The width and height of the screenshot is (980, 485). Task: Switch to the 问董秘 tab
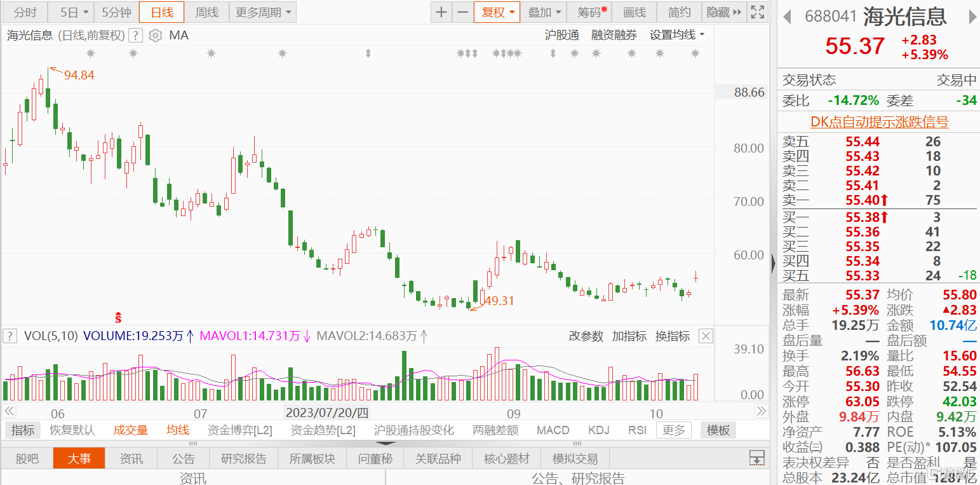[375, 458]
